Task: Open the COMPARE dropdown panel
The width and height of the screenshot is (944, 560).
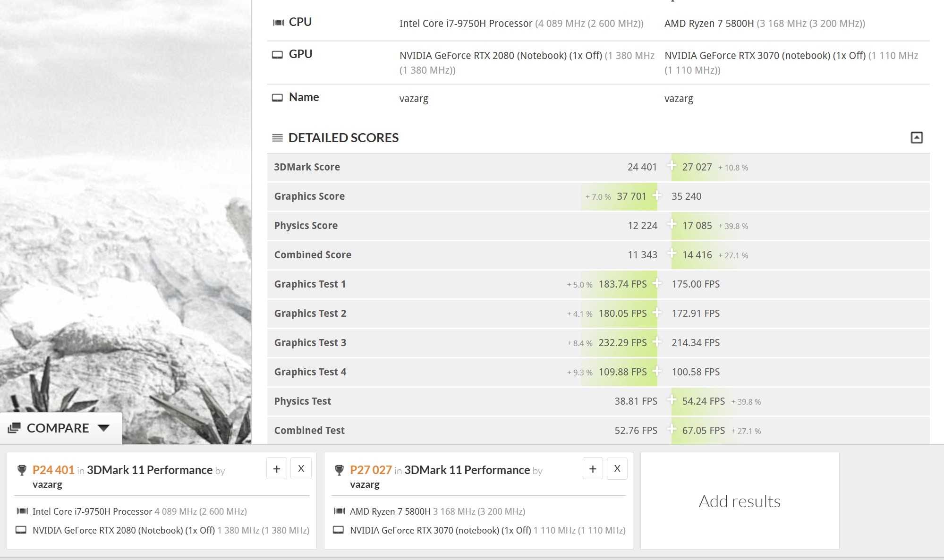Action: click(61, 428)
